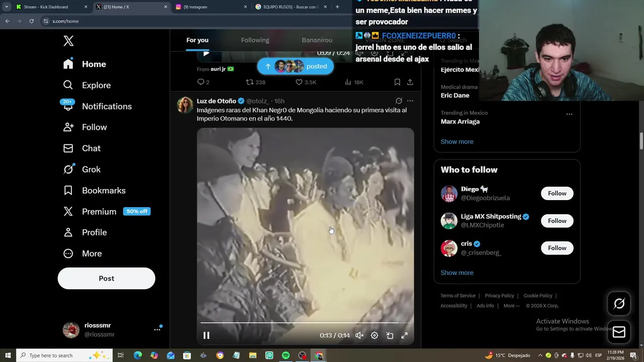This screenshot has width=644, height=362.
Task: Open account menu dots beside riosssmr
Action: point(157,329)
